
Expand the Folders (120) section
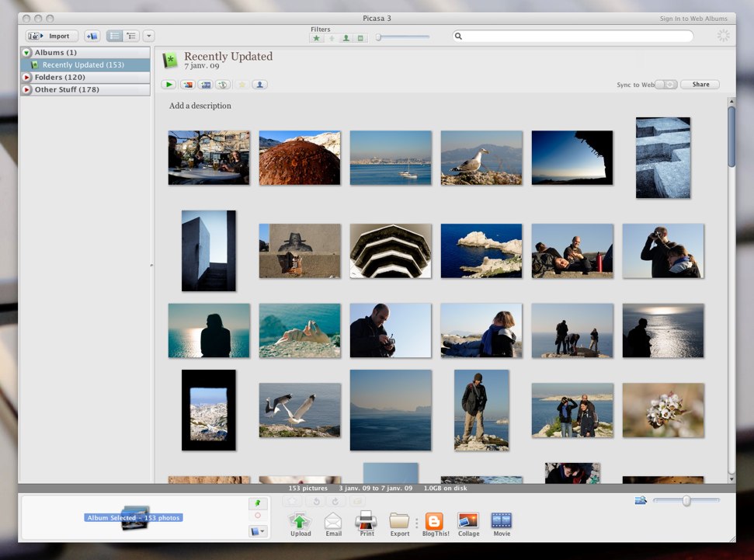point(27,77)
